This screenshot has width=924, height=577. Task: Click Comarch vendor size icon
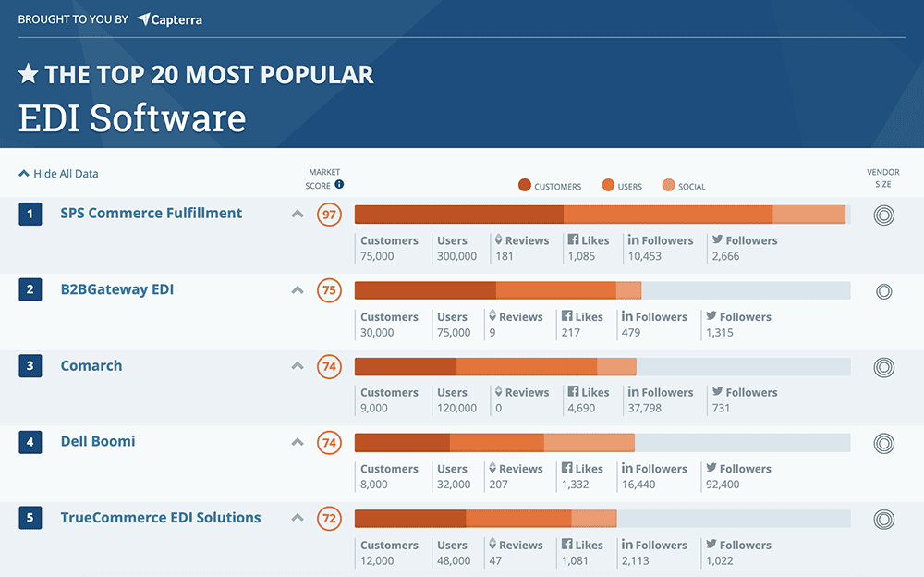coord(884,367)
